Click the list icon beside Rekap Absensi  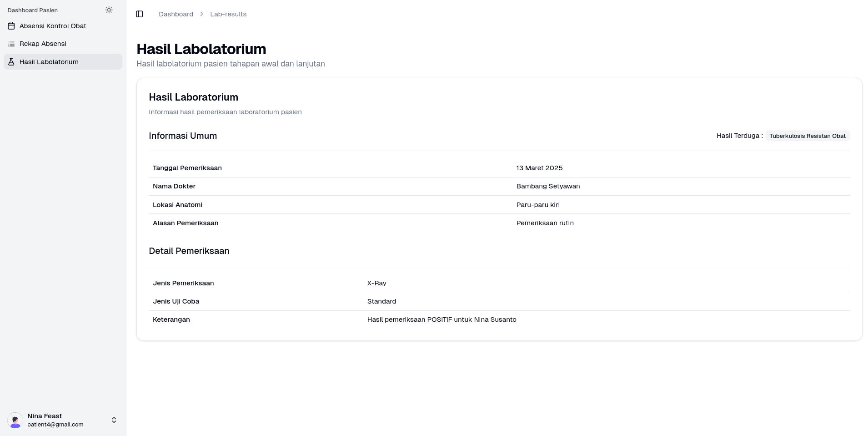pos(11,44)
